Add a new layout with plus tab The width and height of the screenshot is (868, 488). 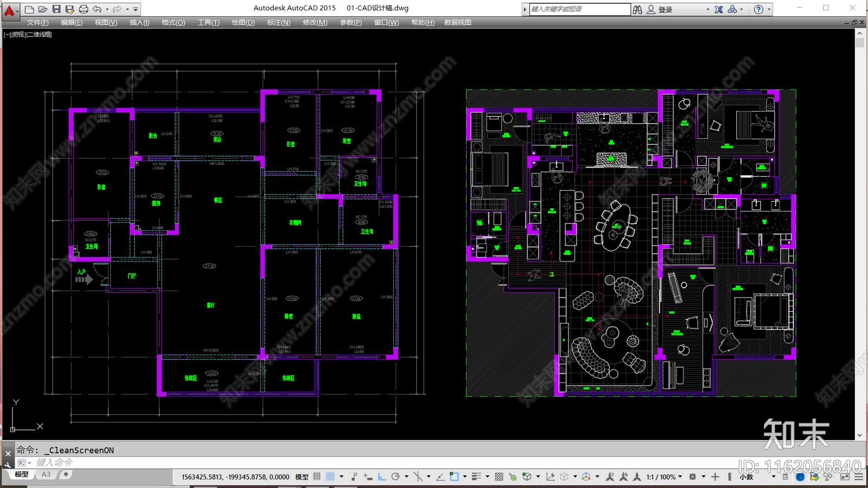click(66, 474)
